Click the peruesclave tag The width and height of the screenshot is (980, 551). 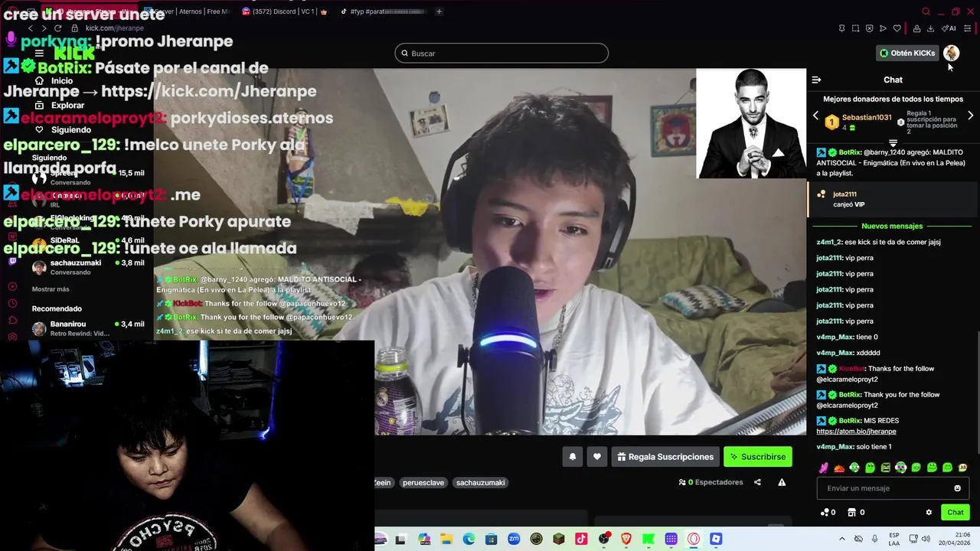[x=423, y=483]
